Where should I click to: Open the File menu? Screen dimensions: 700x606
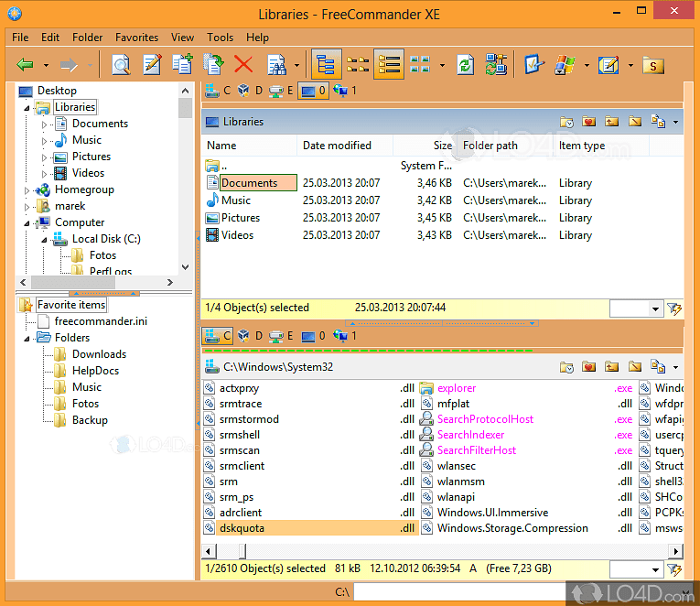[x=20, y=38]
